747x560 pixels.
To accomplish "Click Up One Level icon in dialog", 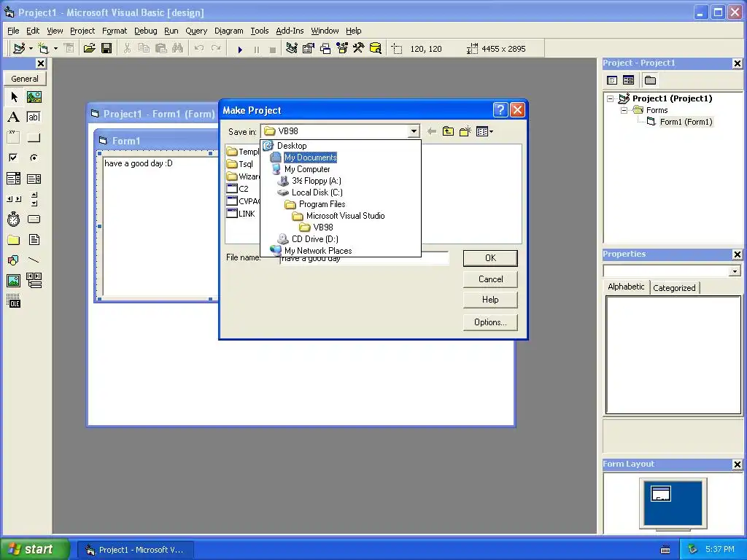I will [x=448, y=131].
